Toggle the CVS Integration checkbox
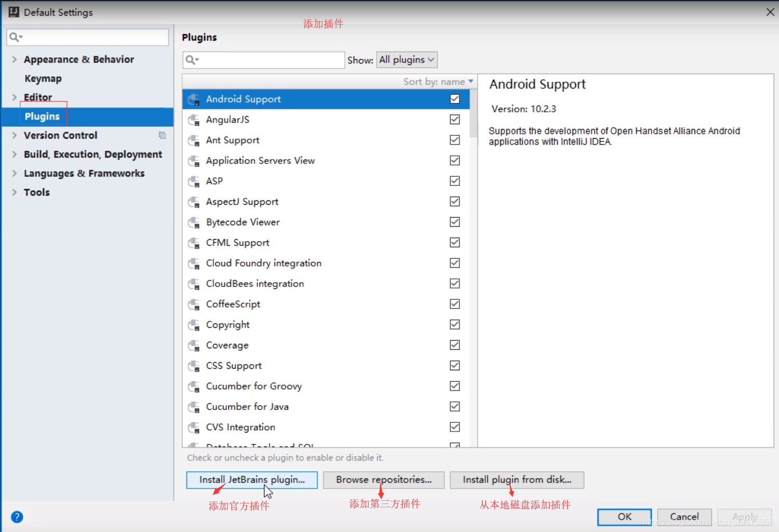This screenshot has height=532, width=779. [455, 427]
